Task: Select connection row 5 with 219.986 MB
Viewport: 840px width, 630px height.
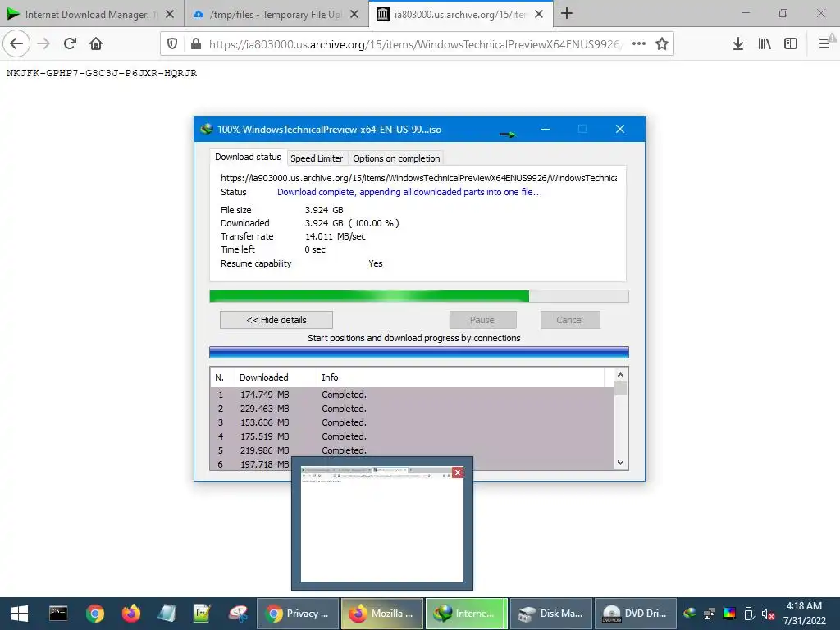Action: click(x=412, y=450)
